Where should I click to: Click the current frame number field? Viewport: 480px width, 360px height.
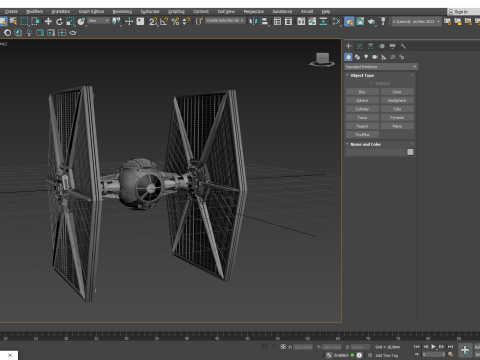coord(434,355)
